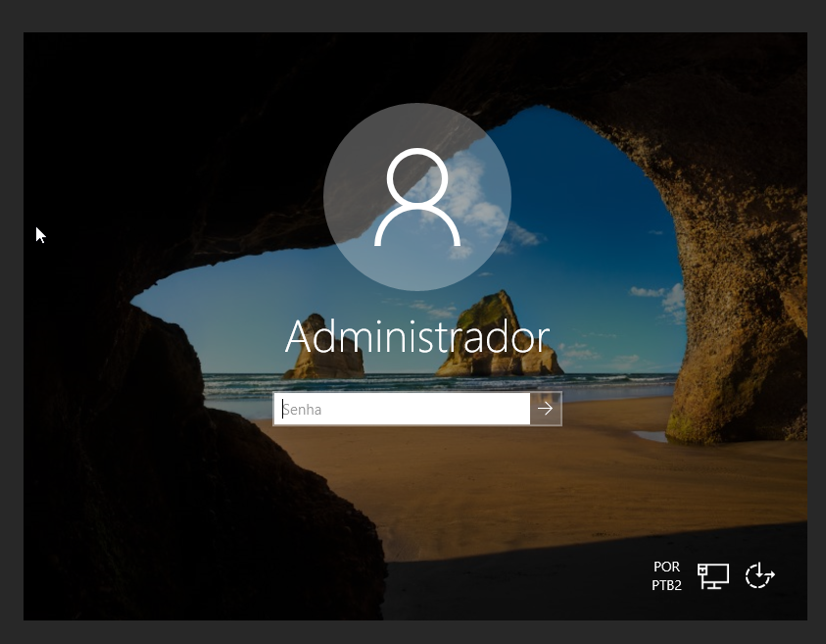Open the Ease of Access icon

click(759, 575)
